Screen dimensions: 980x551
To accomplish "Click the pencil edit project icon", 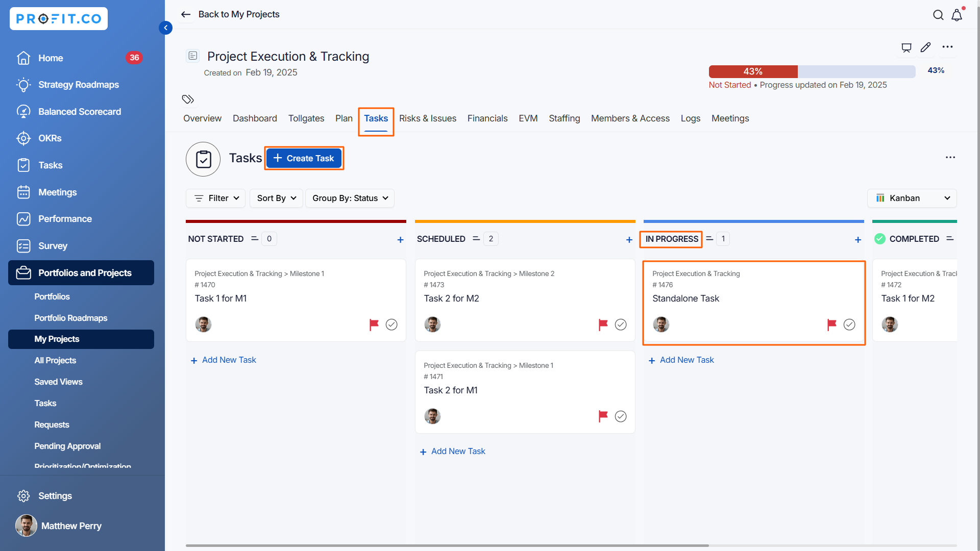I will (x=925, y=47).
